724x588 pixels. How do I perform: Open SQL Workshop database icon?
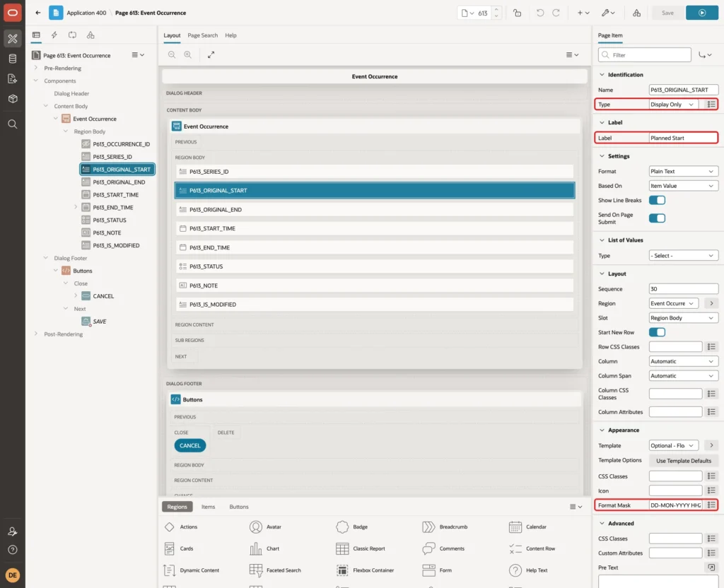pos(13,59)
